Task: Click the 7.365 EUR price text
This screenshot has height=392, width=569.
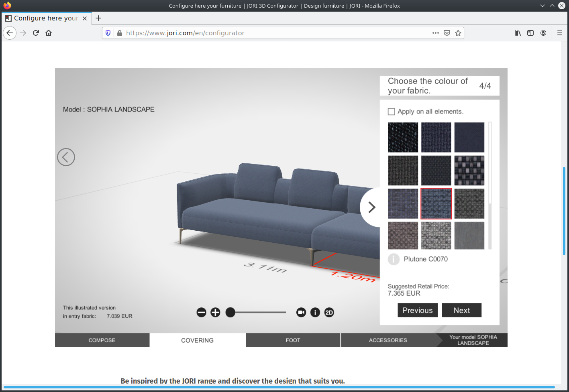Action: (404, 293)
